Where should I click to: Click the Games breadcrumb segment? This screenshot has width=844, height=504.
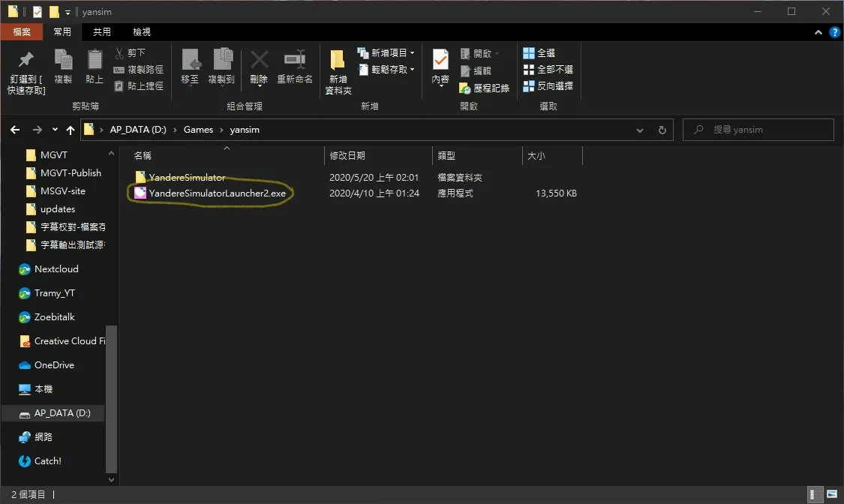(x=198, y=130)
